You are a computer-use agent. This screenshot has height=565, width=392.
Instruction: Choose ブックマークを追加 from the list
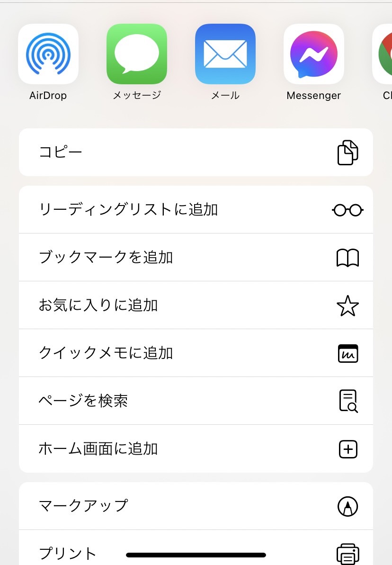pos(196,257)
